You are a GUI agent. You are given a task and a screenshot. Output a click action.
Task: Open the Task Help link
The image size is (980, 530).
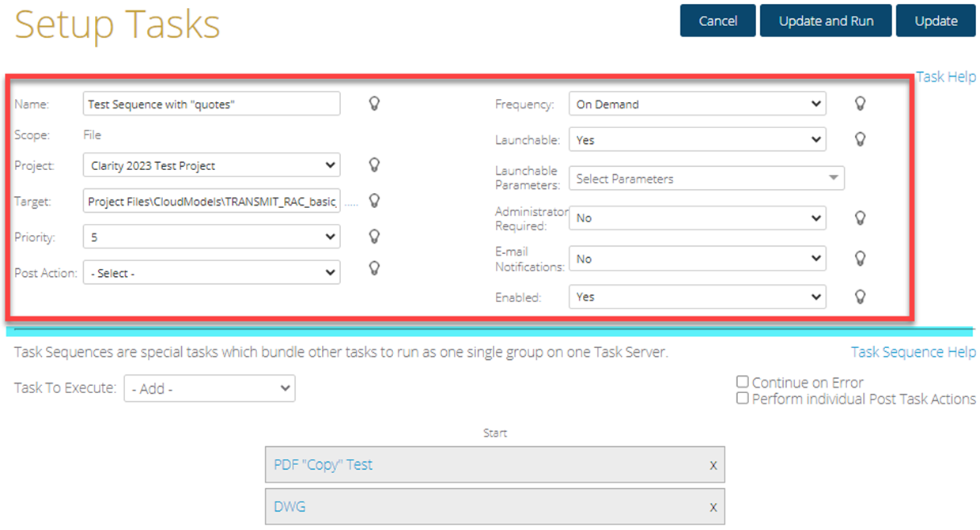(x=946, y=77)
